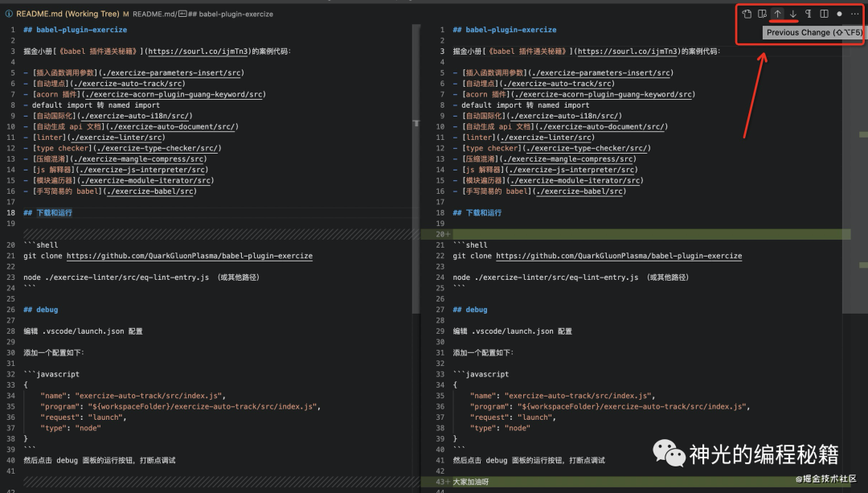This screenshot has width=868, height=493.
Task: Click the info icon beside README.md tab title
Action: click(x=9, y=14)
